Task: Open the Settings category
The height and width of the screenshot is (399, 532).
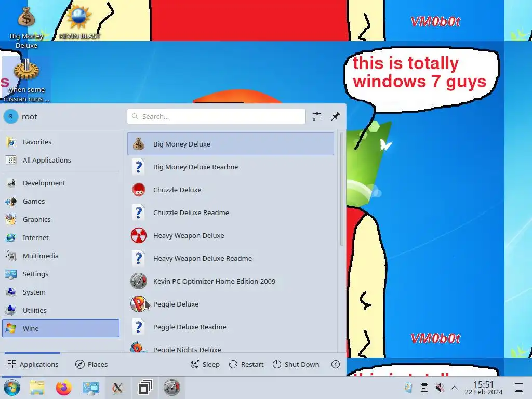Action: click(61, 274)
